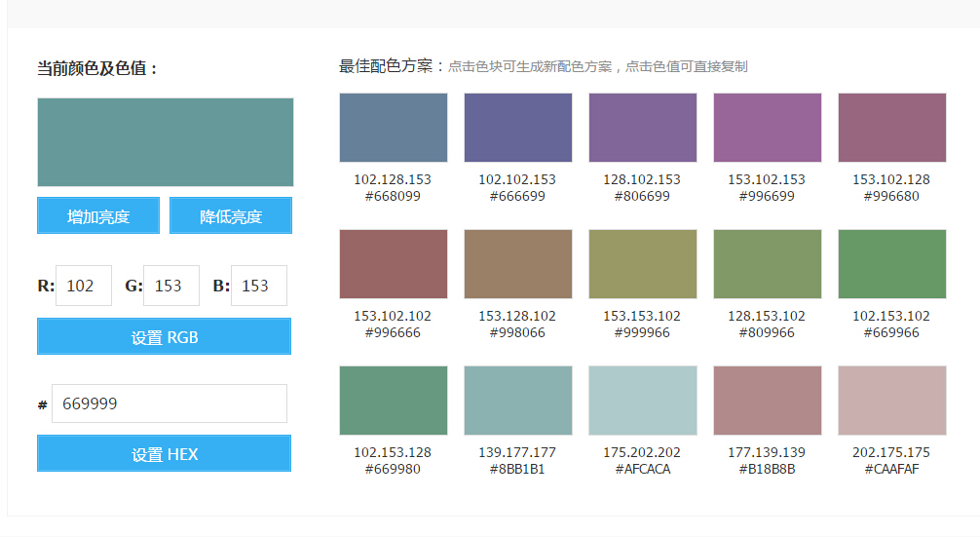This screenshot has height=537, width=980.
Task: Pick the #669966 green swatch
Action: 892,264
